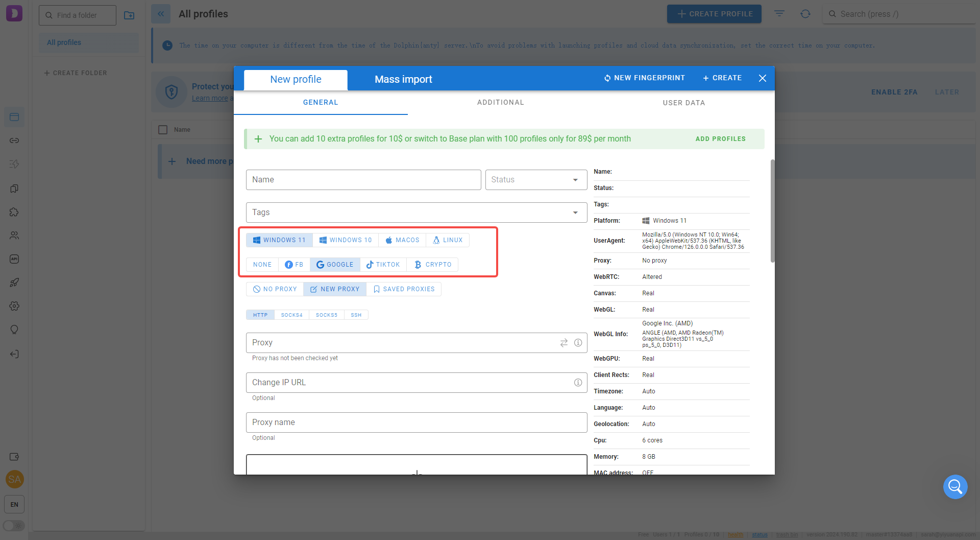Open the automation scripts sidebar icon
The height and width of the screenshot is (540, 980).
[x=14, y=164]
